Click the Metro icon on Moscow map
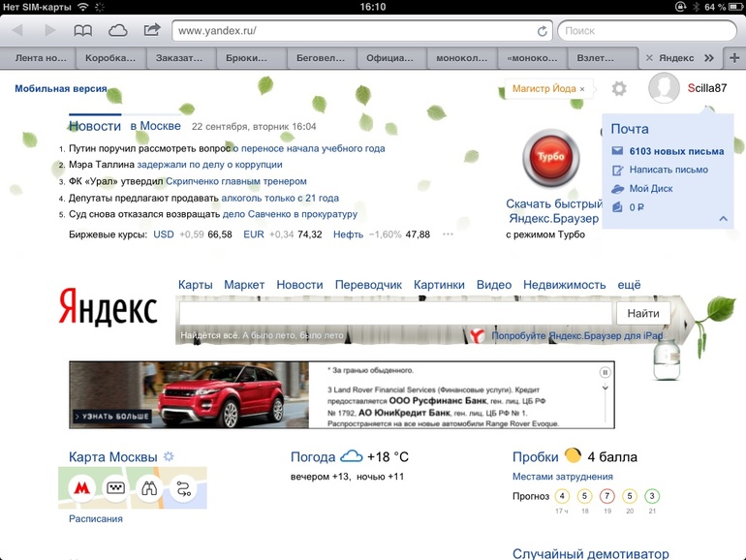Screen dimensions: 746x560 point(84,489)
